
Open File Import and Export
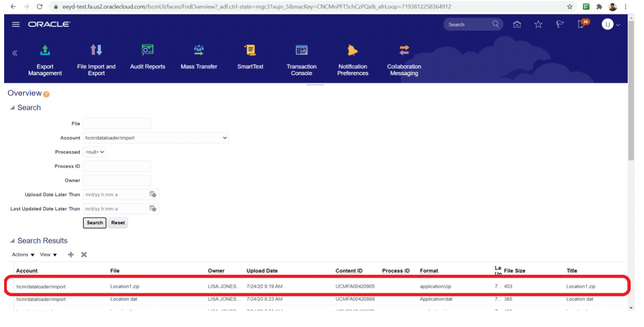[96, 51]
